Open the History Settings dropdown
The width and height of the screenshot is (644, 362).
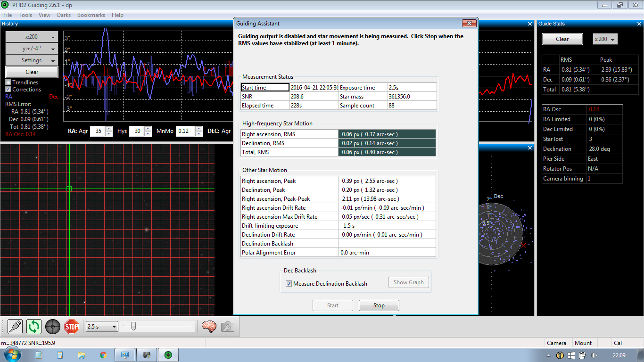(32, 60)
